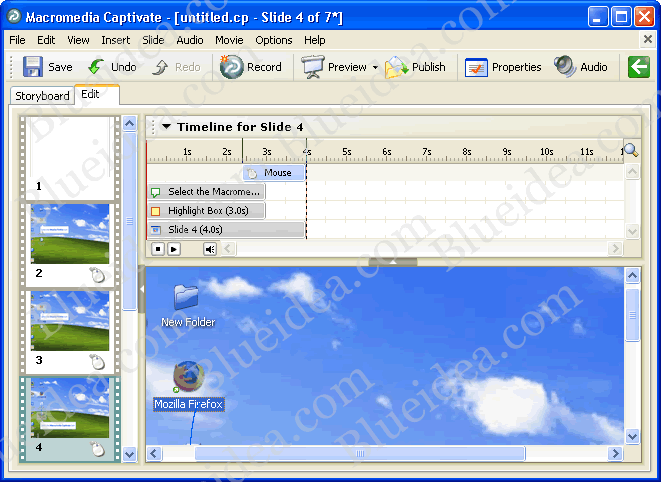Click the timeline zoom magnifier icon
The width and height of the screenshot is (661, 482).
pos(631,150)
